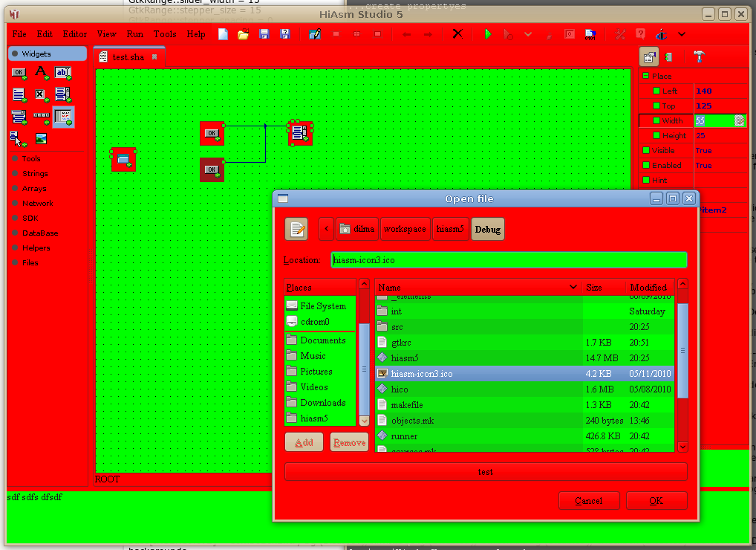This screenshot has width=756, height=550.
Task: Click the green square beside Hint
Action: click(646, 180)
